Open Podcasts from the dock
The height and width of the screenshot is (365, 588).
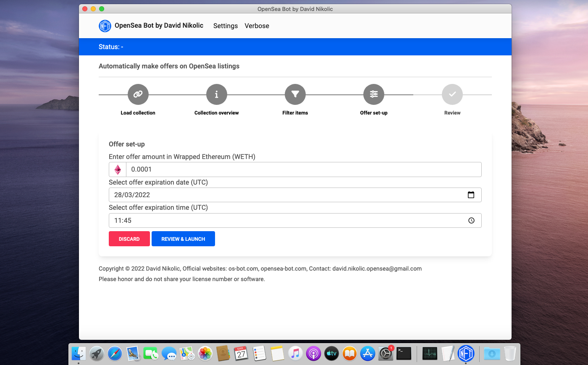(314, 354)
